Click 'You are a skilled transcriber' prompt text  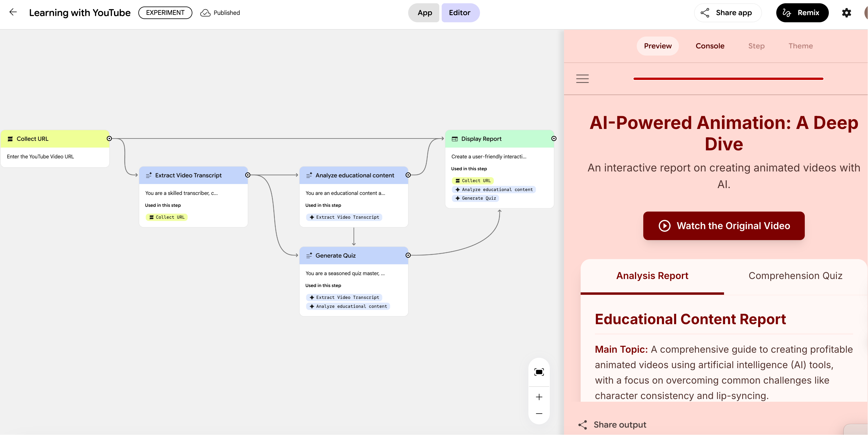(x=181, y=193)
